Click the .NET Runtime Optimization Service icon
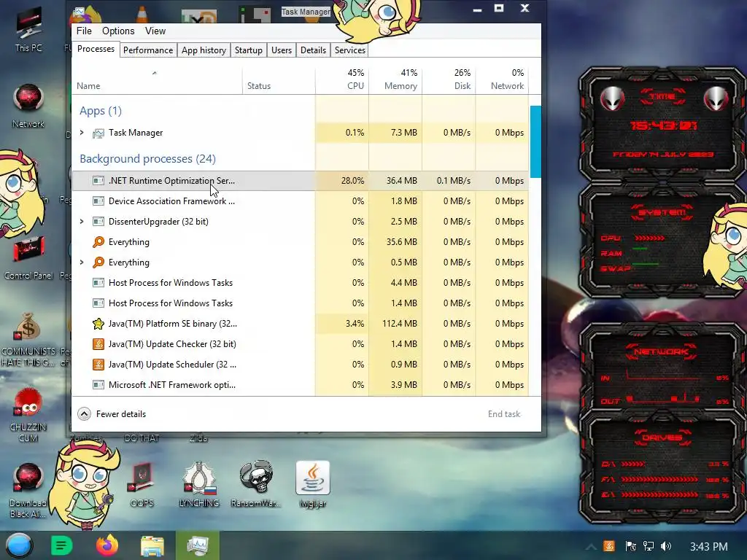Viewport: 747px width, 560px height. 98,181
